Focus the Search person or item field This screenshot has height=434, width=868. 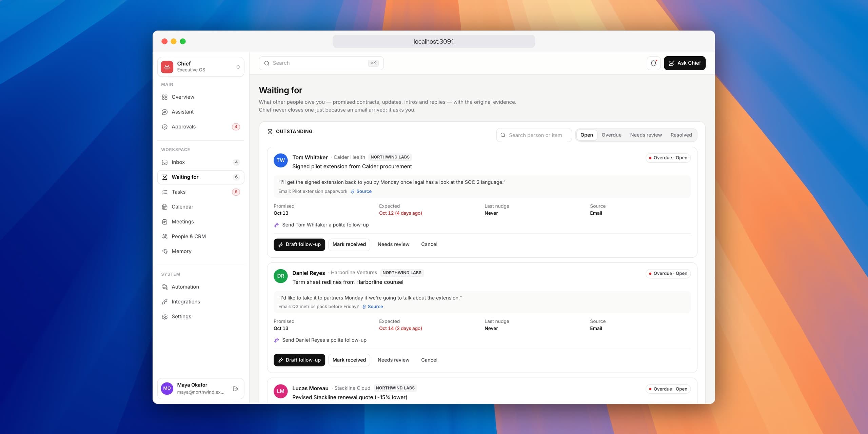(534, 135)
